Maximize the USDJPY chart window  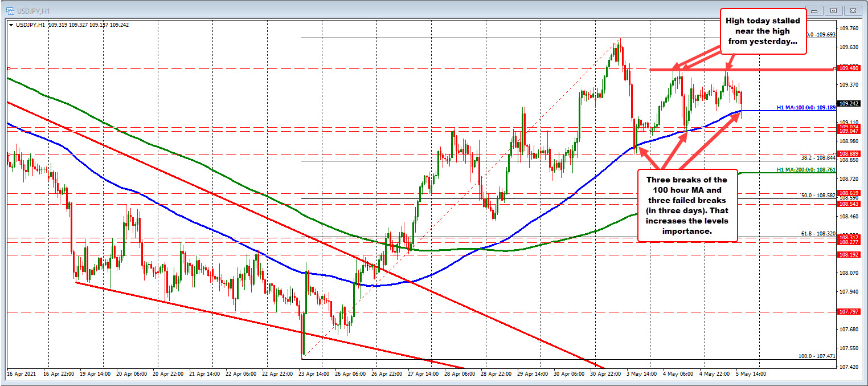(833, 10)
